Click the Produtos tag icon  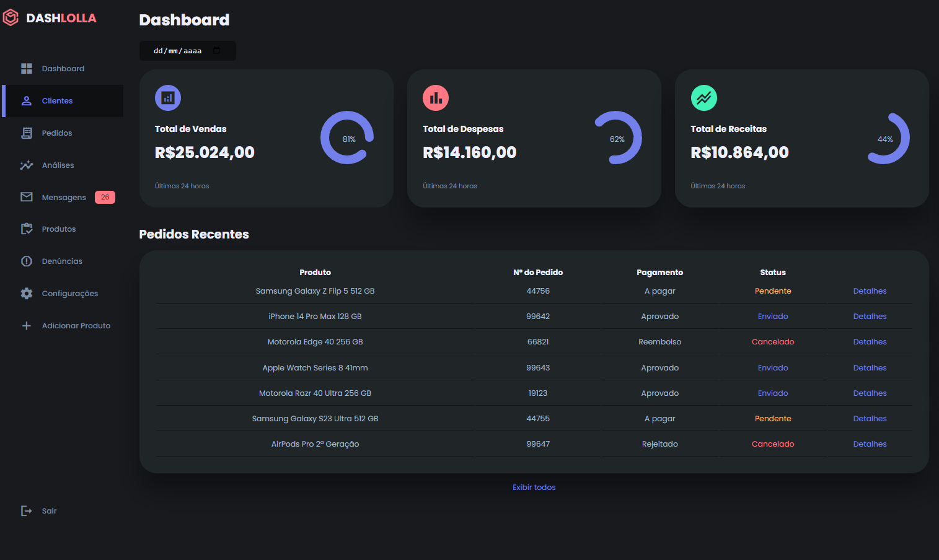(x=27, y=229)
